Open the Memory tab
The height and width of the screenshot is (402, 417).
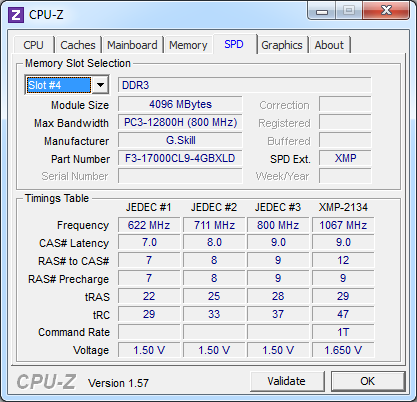point(188,45)
